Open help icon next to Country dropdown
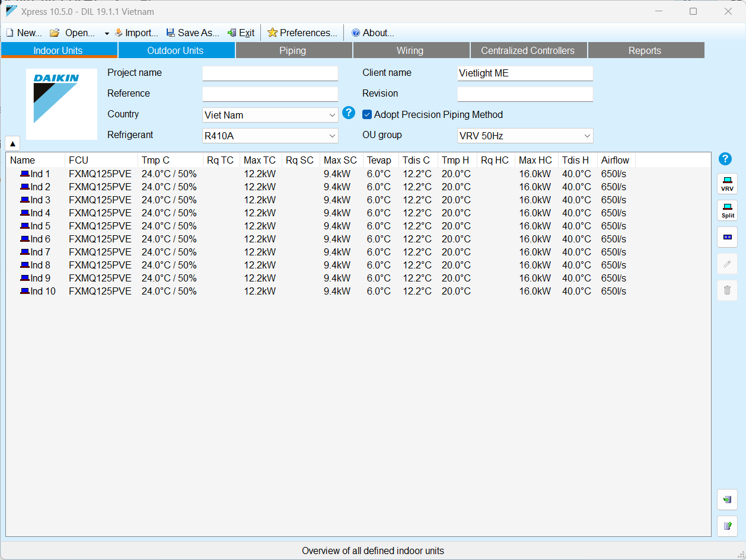Screen dimensions: 746x560 (x=349, y=113)
